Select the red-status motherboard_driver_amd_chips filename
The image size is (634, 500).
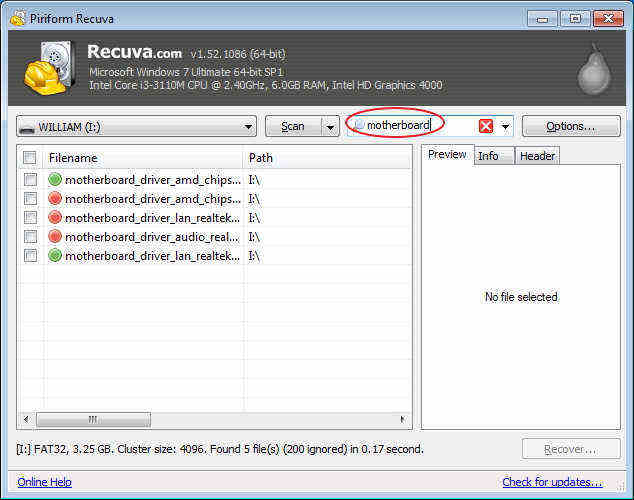click(x=152, y=199)
